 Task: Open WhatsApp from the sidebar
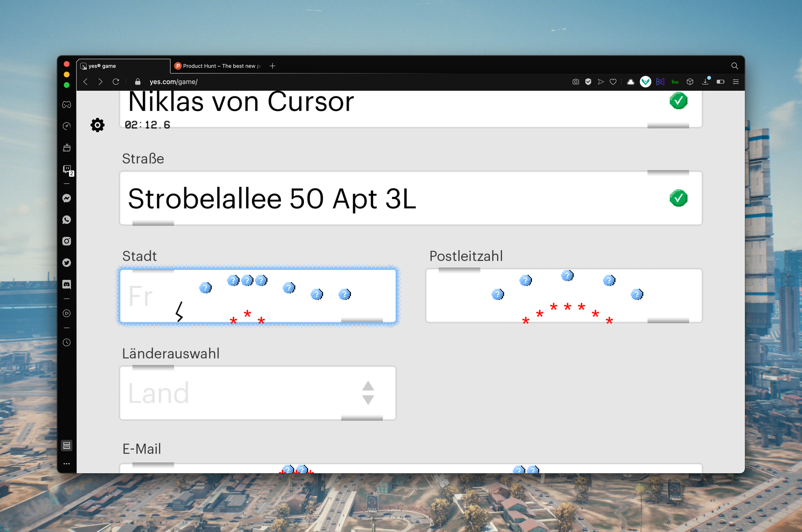pos(66,219)
